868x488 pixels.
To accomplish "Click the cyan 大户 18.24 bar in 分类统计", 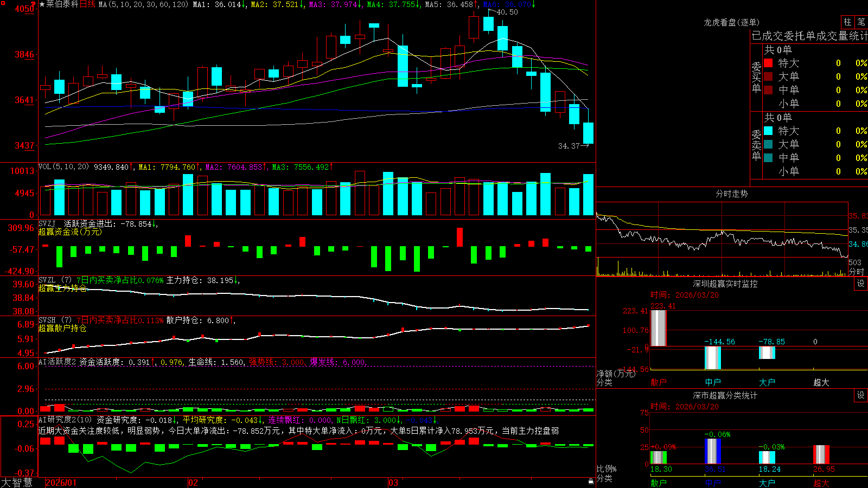I will (767, 457).
